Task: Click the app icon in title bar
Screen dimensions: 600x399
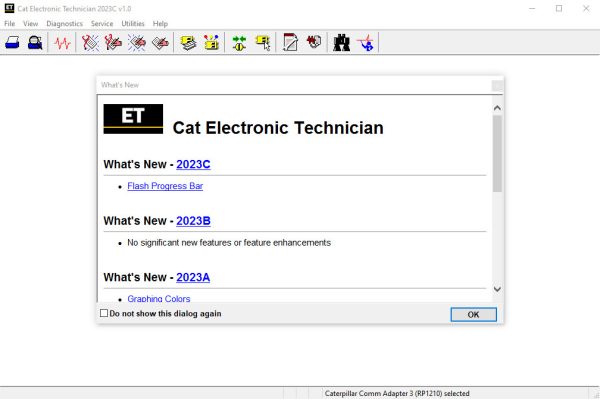Action: 9,8
